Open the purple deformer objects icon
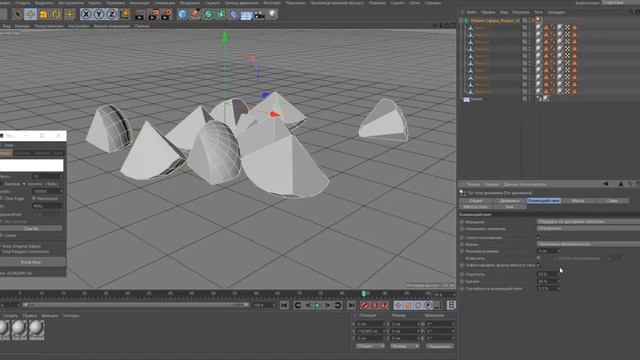Image resolution: width=640 pixels, height=360 pixels. [x=234, y=15]
